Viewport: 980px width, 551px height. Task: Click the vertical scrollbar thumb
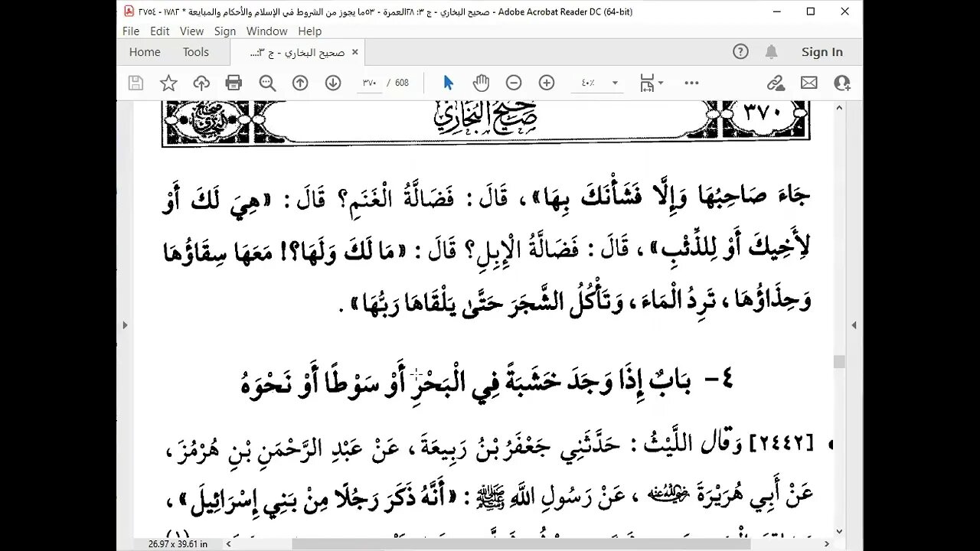coord(839,361)
